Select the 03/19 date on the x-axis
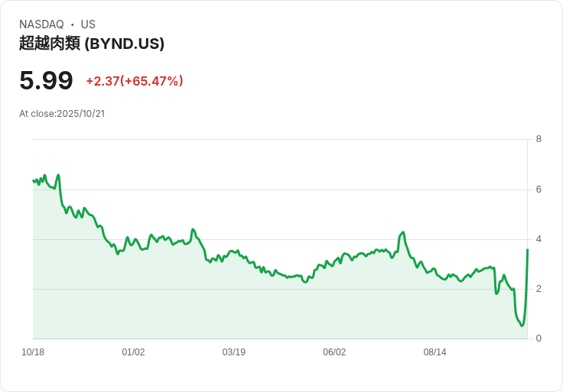 (x=233, y=352)
